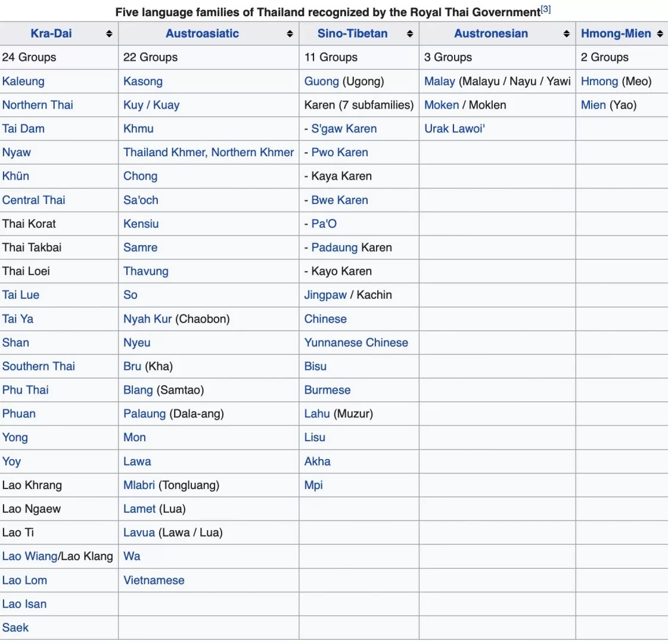The image size is (668, 644).
Task: Follow the Kuy / Kuay link
Action: (x=152, y=105)
